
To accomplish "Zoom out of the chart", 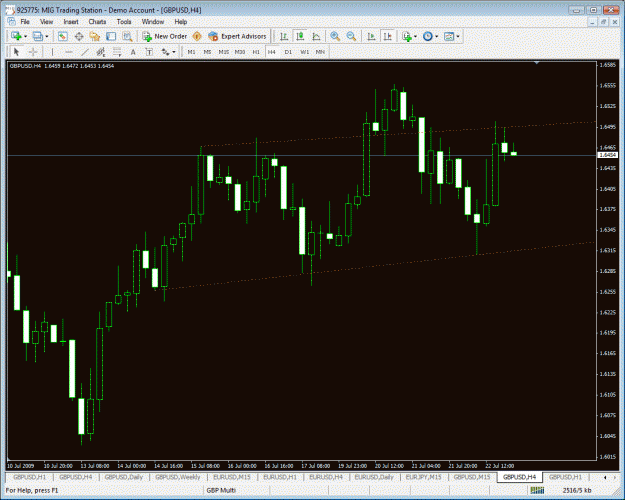I will pyautogui.click(x=351, y=37).
